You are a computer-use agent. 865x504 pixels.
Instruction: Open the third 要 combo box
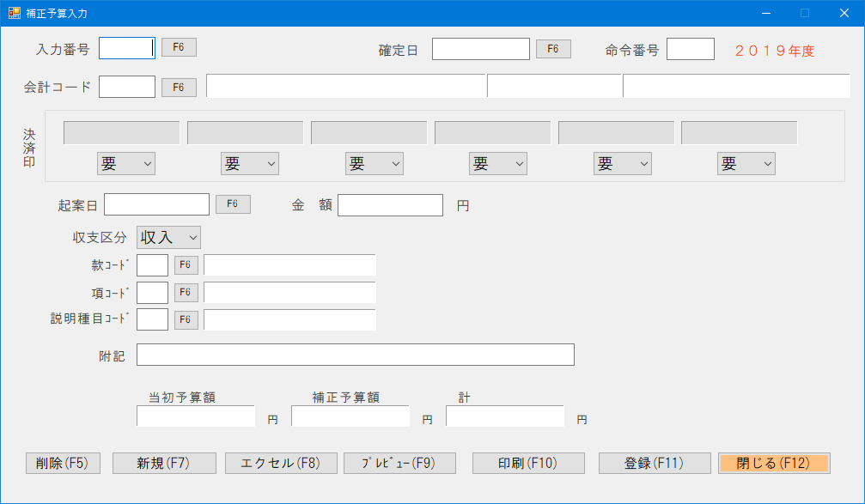374,163
